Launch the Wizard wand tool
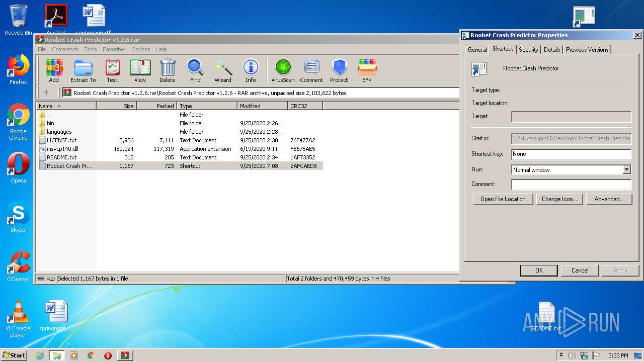Viewport: 644px width, 362px height. (x=223, y=71)
